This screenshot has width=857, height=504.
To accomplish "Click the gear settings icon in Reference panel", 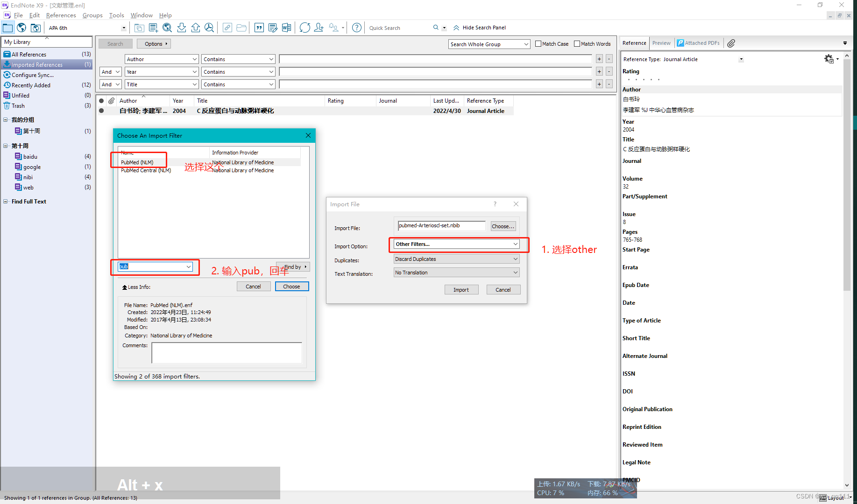I will pyautogui.click(x=829, y=59).
